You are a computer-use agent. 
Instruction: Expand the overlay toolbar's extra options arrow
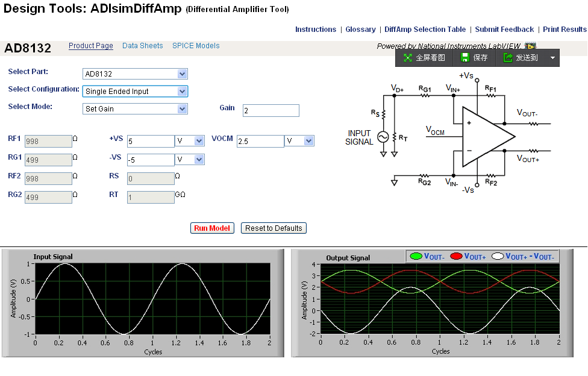click(552, 58)
